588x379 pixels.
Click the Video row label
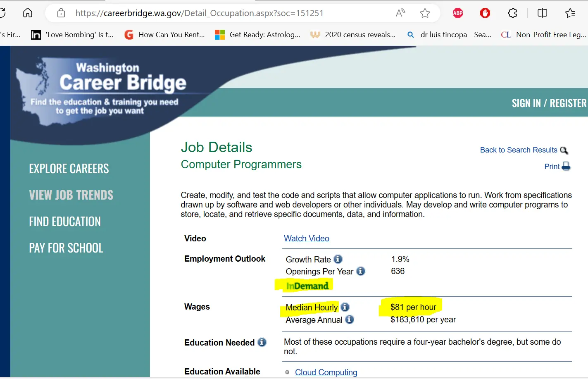click(195, 238)
